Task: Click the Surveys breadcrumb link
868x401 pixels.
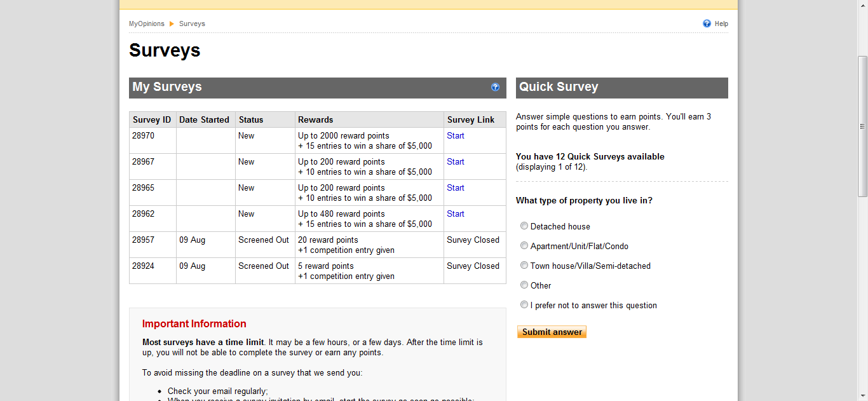Action: pos(192,24)
